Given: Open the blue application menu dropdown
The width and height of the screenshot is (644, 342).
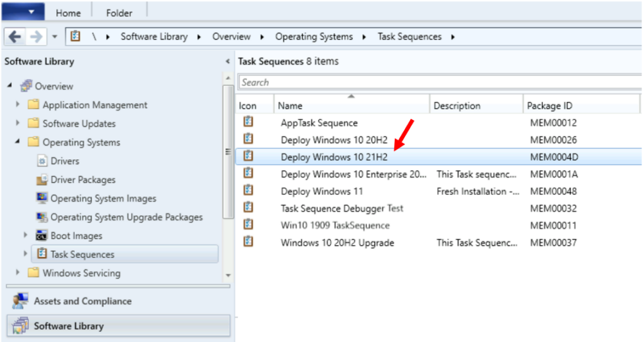Looking at the screenshot, I should click(23, 11).
